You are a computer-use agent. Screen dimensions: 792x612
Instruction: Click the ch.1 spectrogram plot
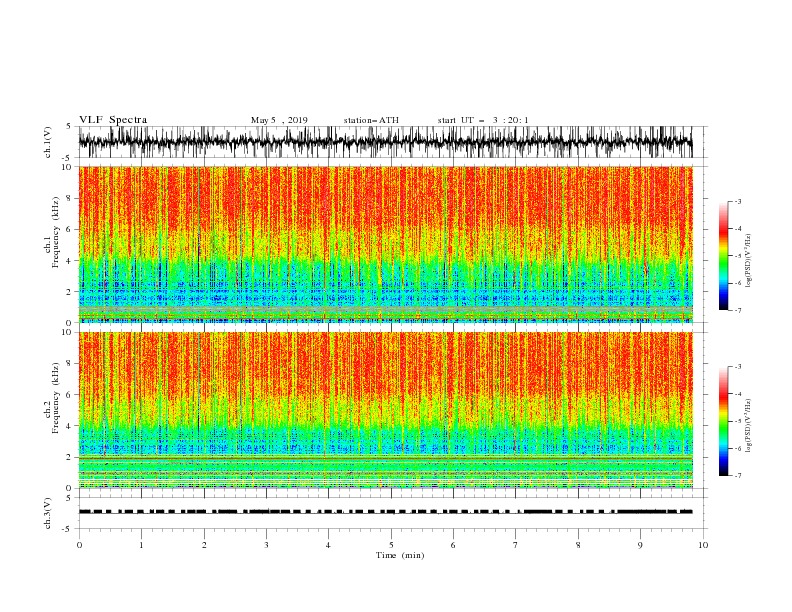385,244
